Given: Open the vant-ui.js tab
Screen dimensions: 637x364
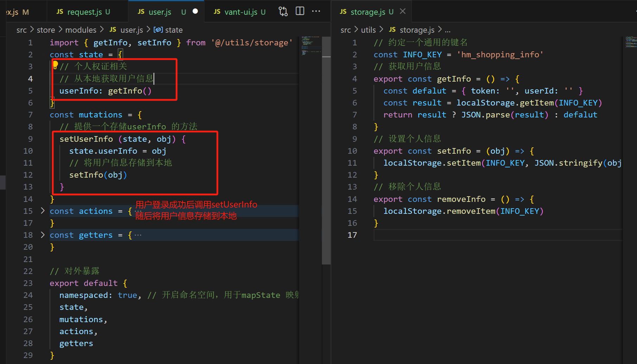Looking at the screenshot, I should (x=240, y=12).
